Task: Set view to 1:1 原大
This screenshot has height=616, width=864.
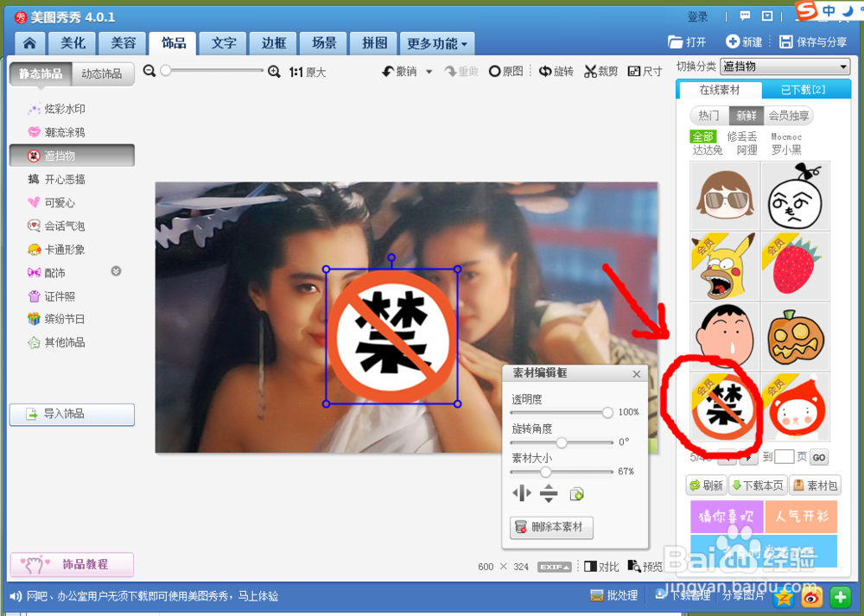Action: click(308, 73)
